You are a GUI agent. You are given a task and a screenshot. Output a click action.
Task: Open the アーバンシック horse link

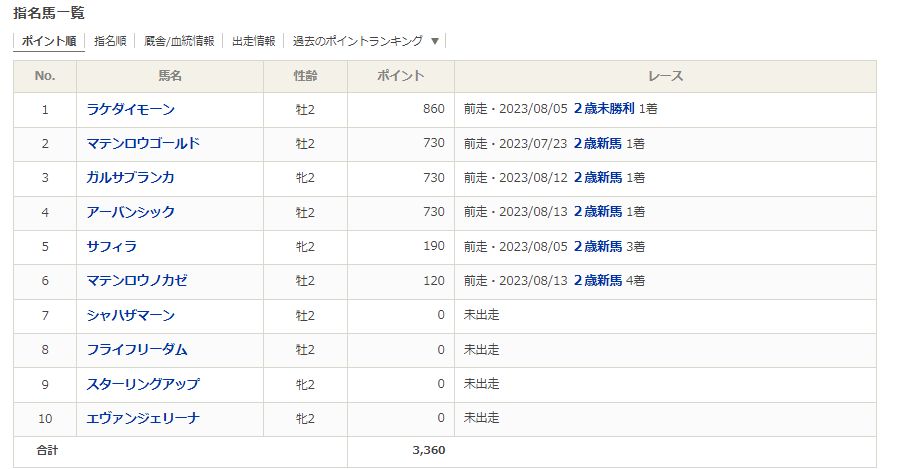[131, 212]
